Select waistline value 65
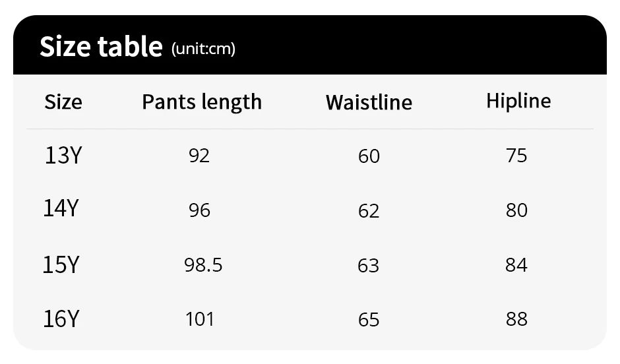Screen dimensions: 620x364 click(369, 320)
